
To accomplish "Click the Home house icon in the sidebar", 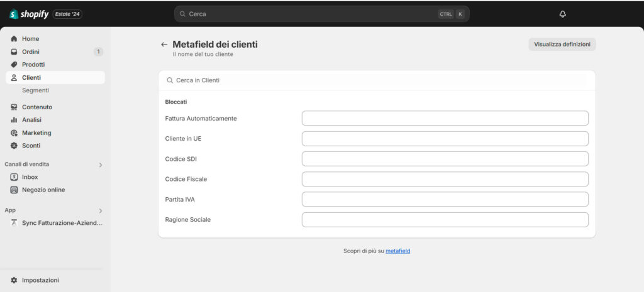I will (14, 39).
